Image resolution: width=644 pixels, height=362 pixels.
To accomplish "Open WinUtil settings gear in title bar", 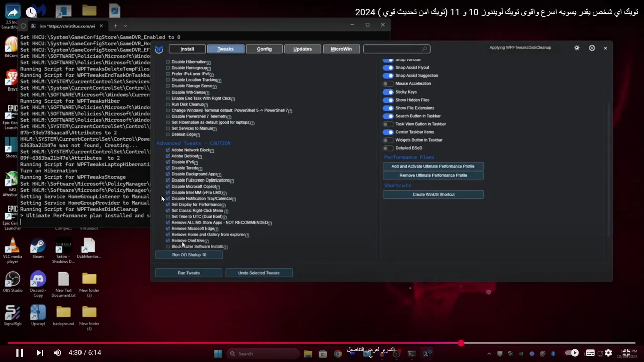I will pos(592,48).
